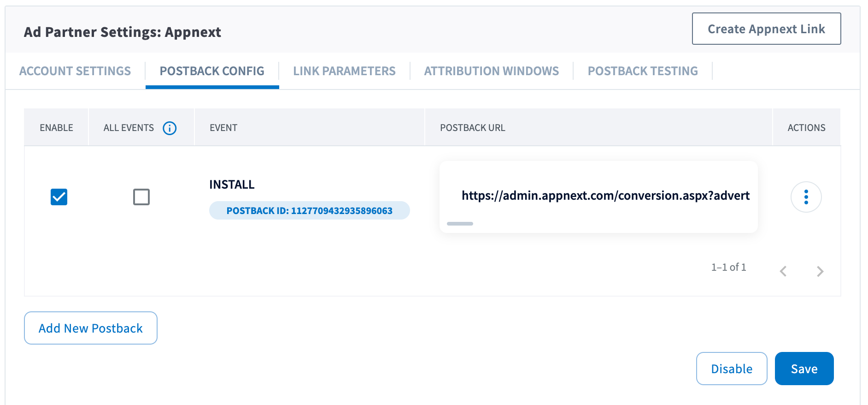Image resolution: width=868 pixels, height=405 pixels.
Task: Click the Ad Partner Settings: Appnext title
Action: pos(123,32)
